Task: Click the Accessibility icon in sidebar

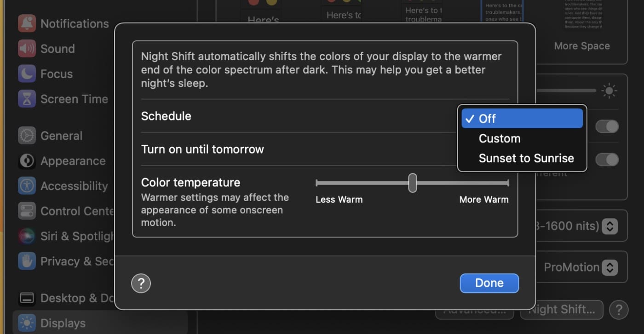Action: [x=27, y=186]
